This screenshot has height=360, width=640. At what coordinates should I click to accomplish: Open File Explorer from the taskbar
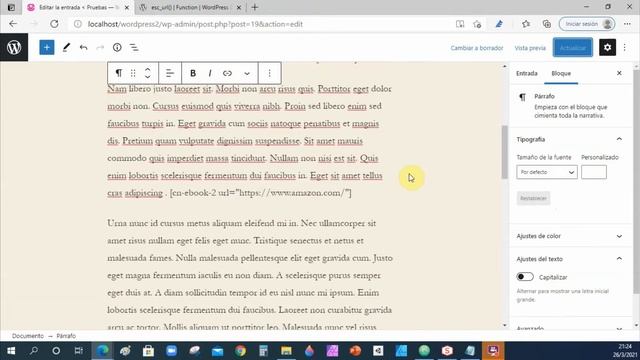286,351
